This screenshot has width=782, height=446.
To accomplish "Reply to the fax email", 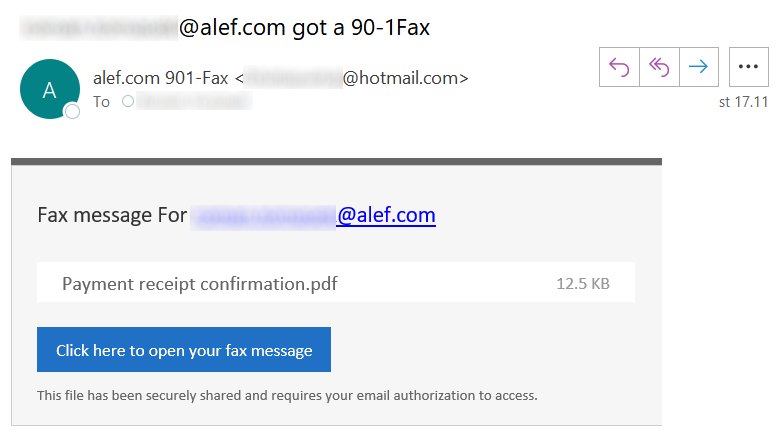I will point(619,67).
